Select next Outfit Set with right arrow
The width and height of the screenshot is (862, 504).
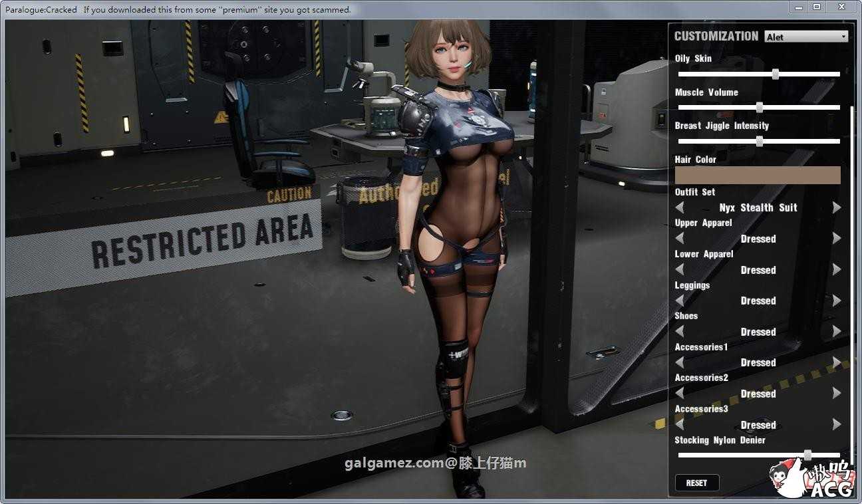click(x=837, y=207)
